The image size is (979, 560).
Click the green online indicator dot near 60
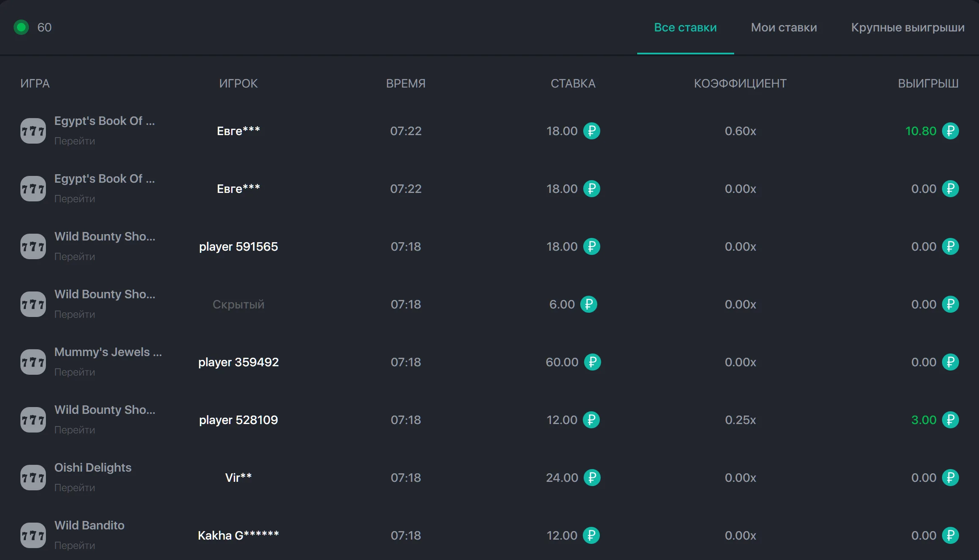pos(21,27)
